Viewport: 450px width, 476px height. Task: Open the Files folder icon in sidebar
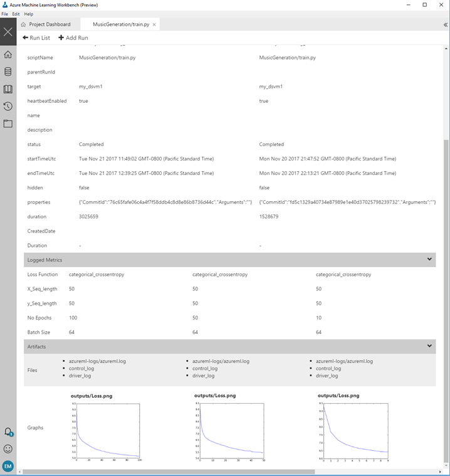point(8,124)
